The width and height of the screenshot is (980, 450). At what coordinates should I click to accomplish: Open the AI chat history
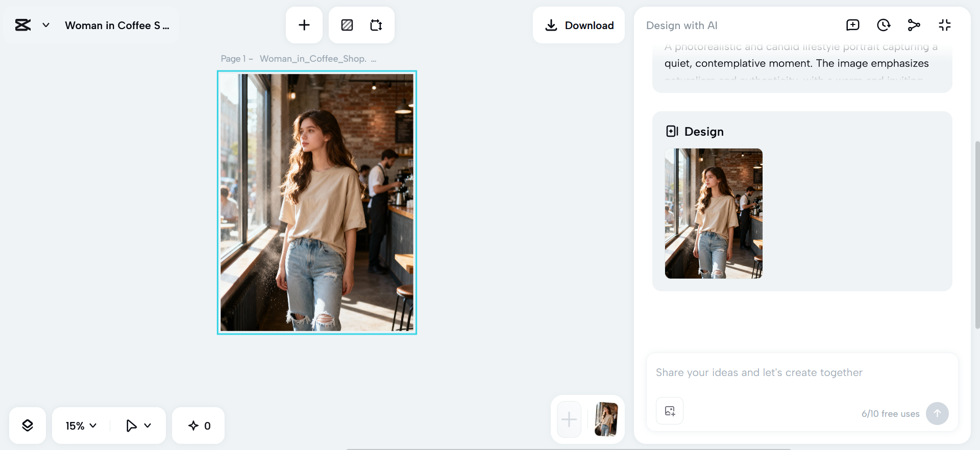(883, 25)
